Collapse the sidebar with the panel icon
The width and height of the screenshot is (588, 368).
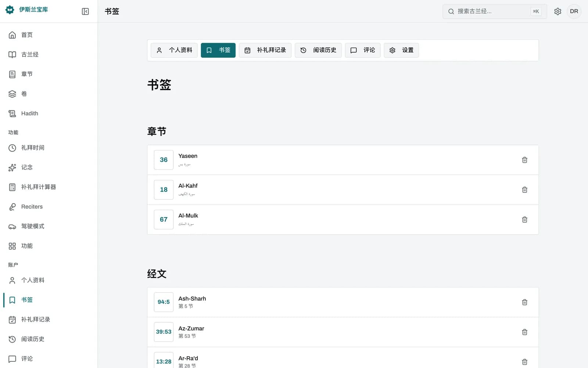coord(85,11)
